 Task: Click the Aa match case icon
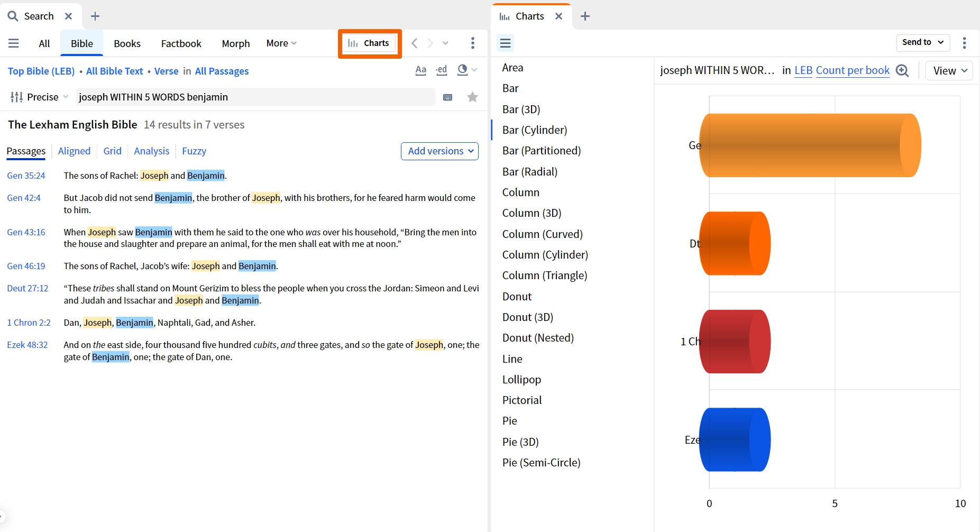[420, 70]
